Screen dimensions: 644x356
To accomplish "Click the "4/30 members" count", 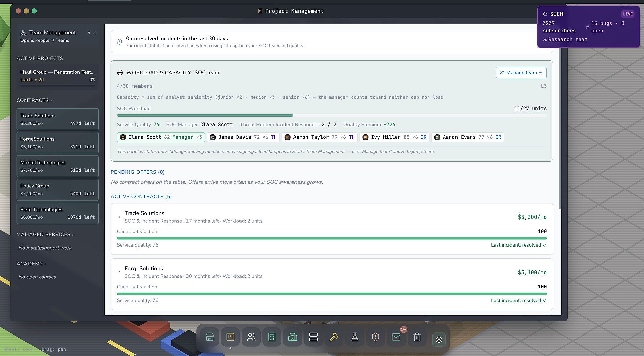I will point(135,86).
